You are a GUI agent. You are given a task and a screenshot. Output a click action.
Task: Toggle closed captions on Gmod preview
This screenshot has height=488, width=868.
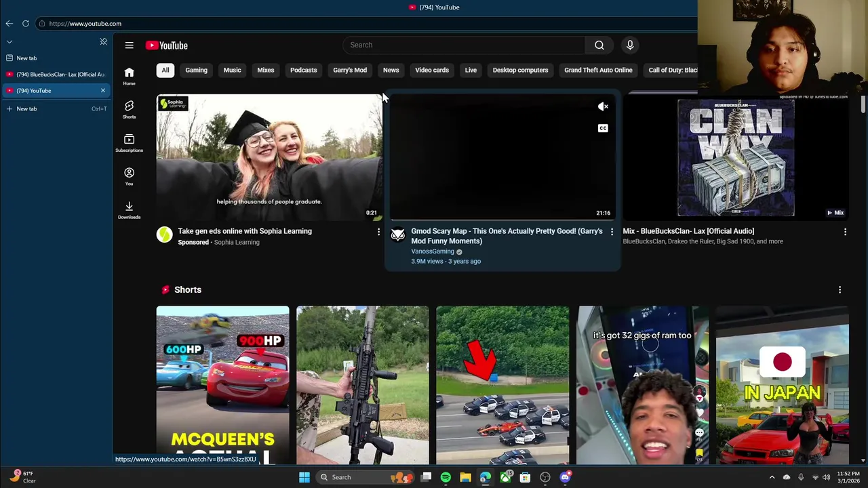[603, 128]
